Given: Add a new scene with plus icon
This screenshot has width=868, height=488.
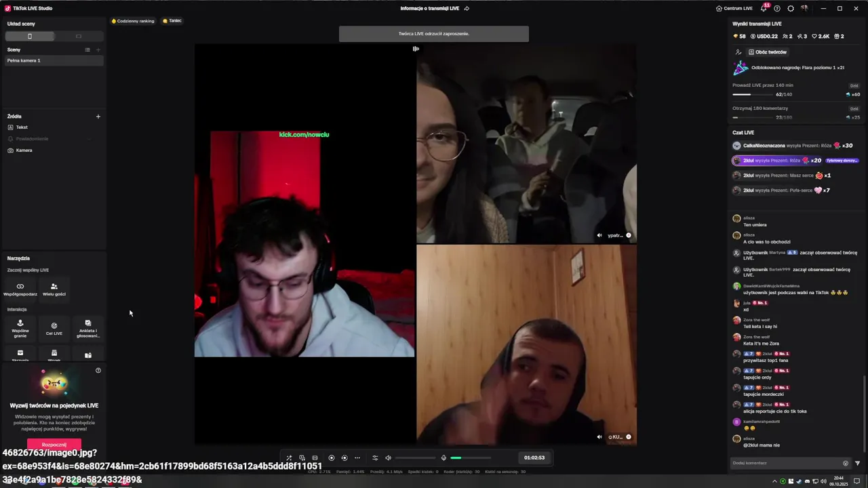Looking at the screenshot, I should [x=98, y=49].
